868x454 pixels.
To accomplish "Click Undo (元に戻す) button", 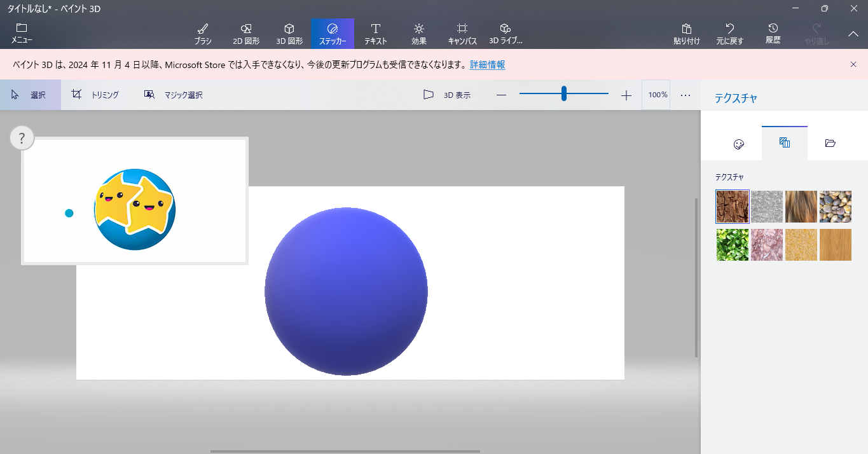I will (x=729, y=34).
